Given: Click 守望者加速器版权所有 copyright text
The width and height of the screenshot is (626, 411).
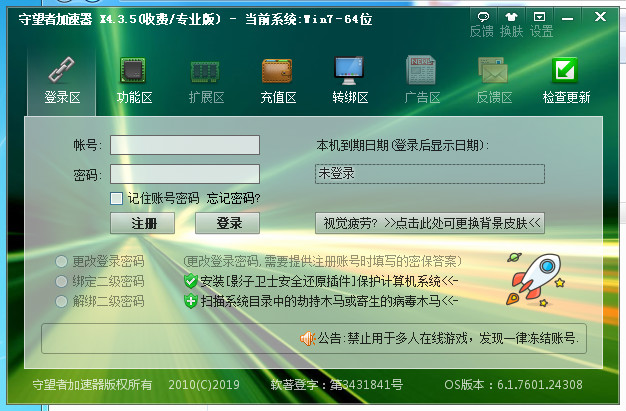Looking at the screenshot, I should [92, 385].
